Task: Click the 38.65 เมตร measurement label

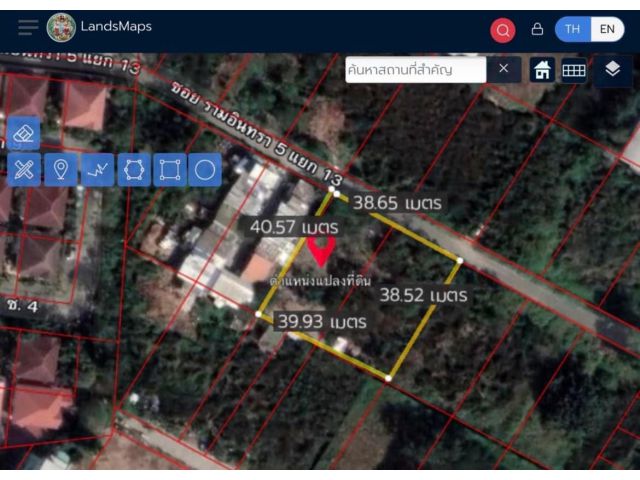Action: click(397, 203)
